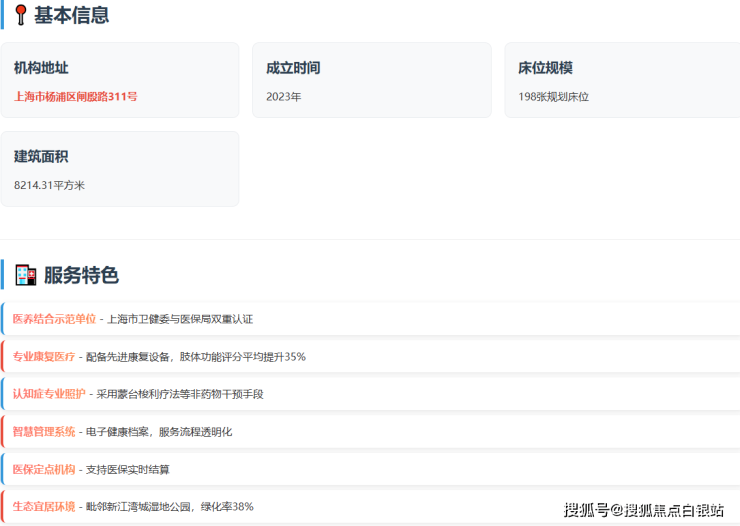Viewport: 740px width, 526px height.
Task: Click the 服务特色 heading text
Action: (81, 275)
